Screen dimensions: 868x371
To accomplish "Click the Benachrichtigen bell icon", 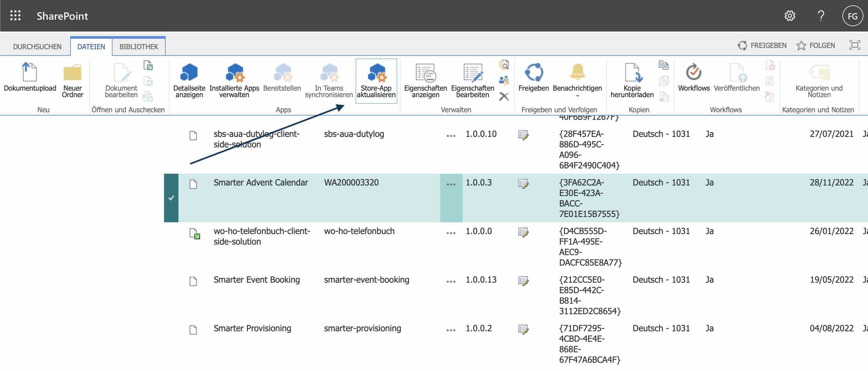I will click(578, 73).
